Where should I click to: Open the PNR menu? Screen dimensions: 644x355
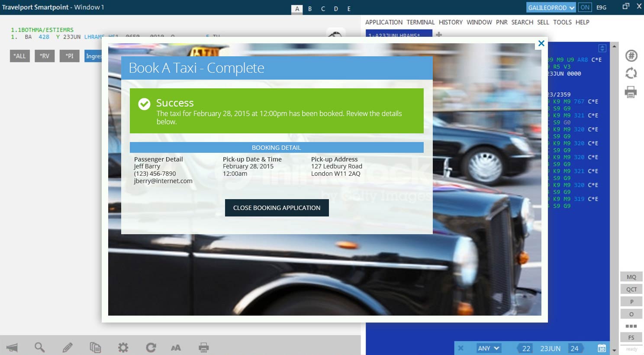pos(502,22)
